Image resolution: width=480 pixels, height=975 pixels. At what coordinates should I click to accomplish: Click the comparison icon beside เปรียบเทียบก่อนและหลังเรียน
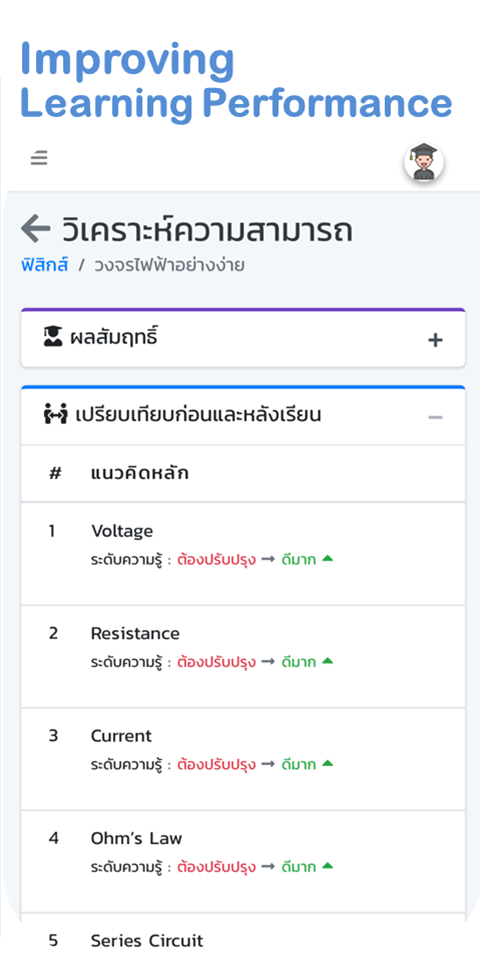55,414
